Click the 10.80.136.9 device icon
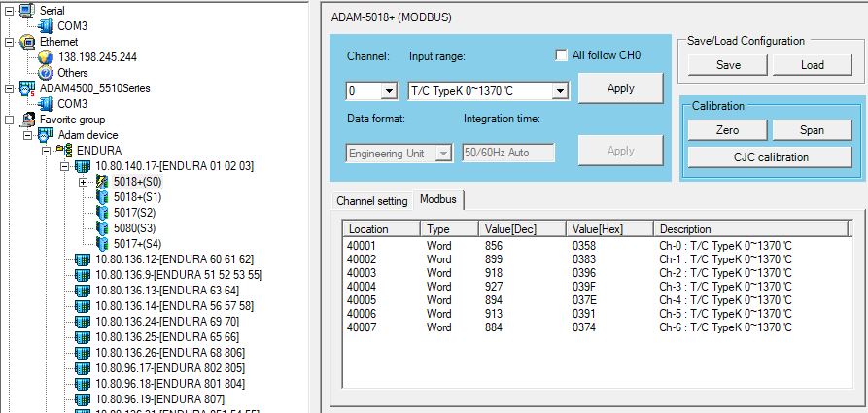This screenshot has height=413, width=868. pyautogui.click(x=83, y=275)
